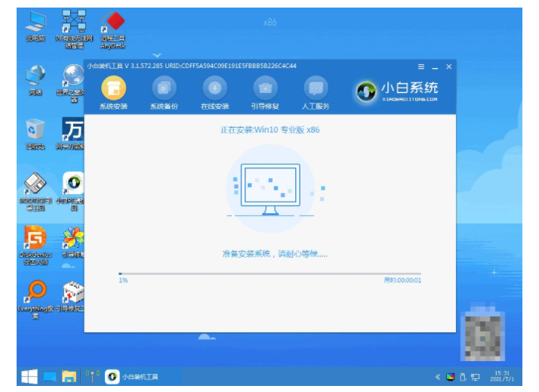Screen dimensions: 539x392
Task: Click the blue desktop taskbar icon
Action: [50, 377]
